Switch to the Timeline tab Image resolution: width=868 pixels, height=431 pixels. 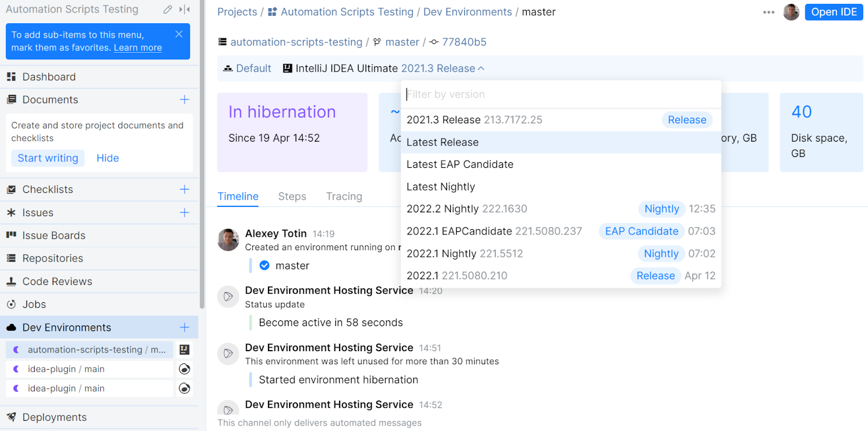click(238, 197)
